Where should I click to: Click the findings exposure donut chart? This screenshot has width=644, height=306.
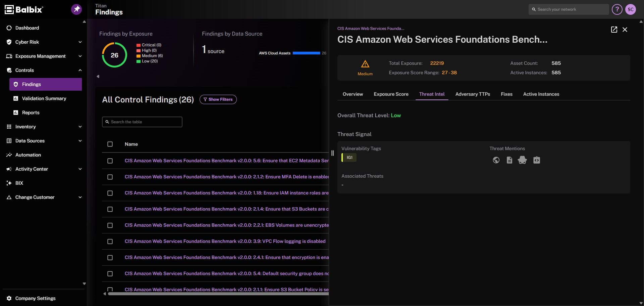tap(114, 55)
